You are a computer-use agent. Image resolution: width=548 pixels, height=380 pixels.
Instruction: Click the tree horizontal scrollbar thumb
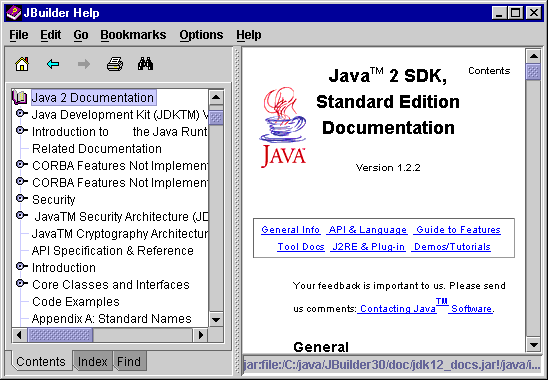click(60, 335)
